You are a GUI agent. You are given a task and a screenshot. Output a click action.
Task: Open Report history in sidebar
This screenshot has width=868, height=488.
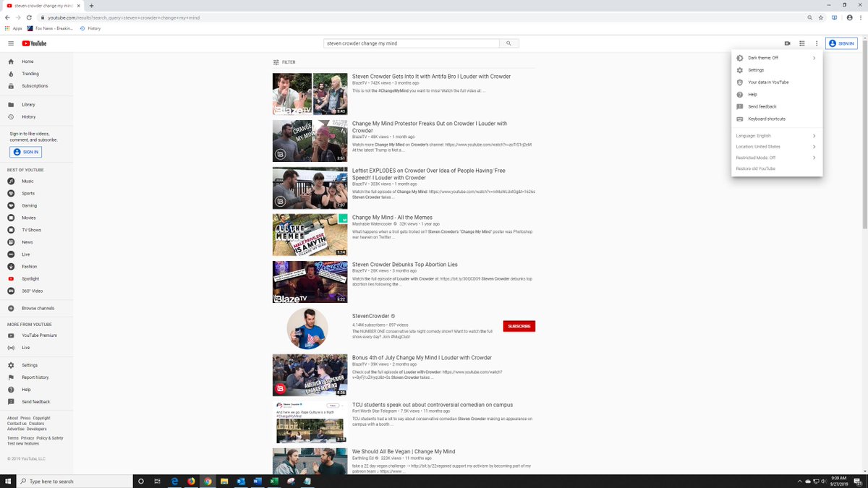36,377
